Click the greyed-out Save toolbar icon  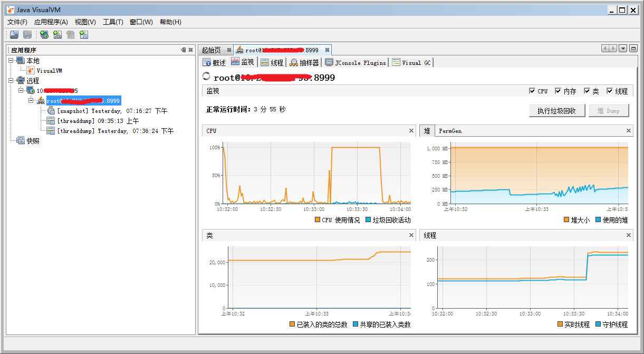pos(27,35)
